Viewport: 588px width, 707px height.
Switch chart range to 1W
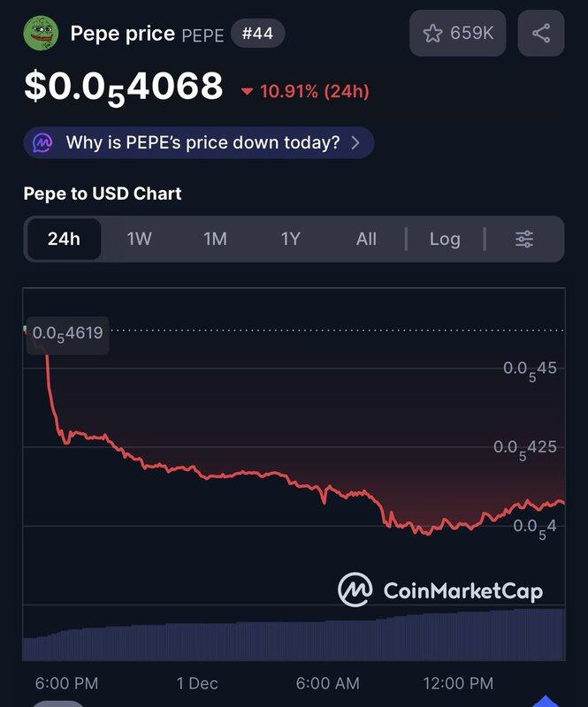pos(140,239)
